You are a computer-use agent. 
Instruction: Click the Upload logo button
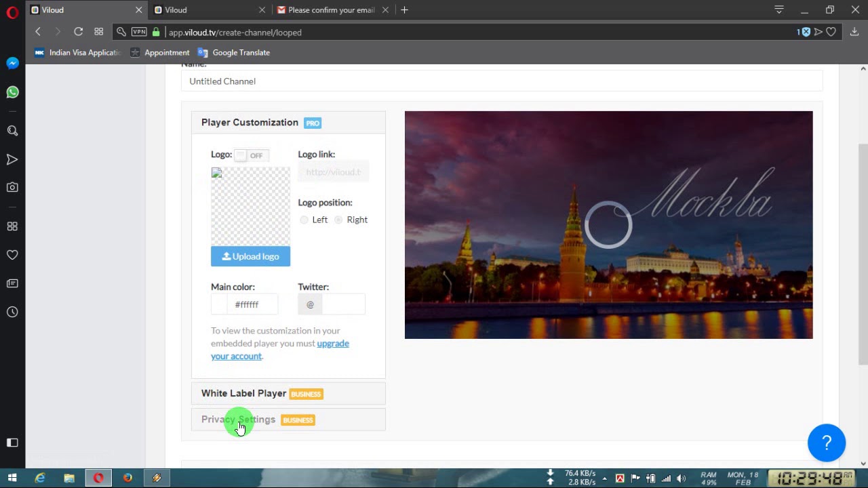[250, 256]
